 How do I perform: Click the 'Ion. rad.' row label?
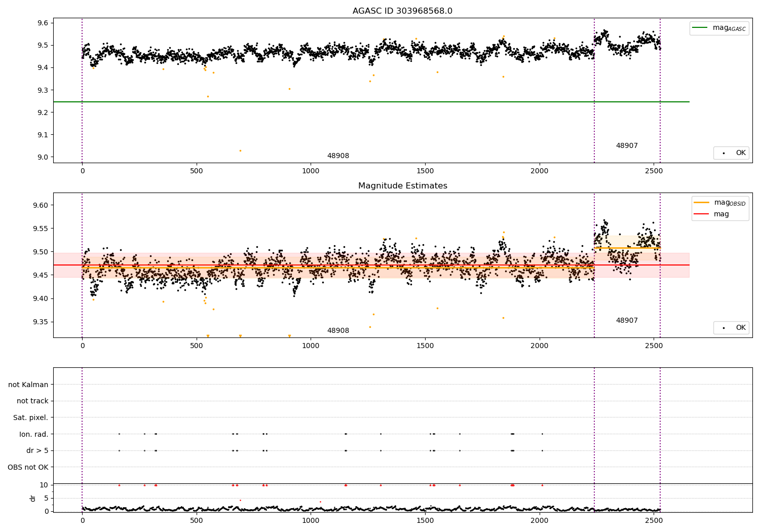coord(34,434)
